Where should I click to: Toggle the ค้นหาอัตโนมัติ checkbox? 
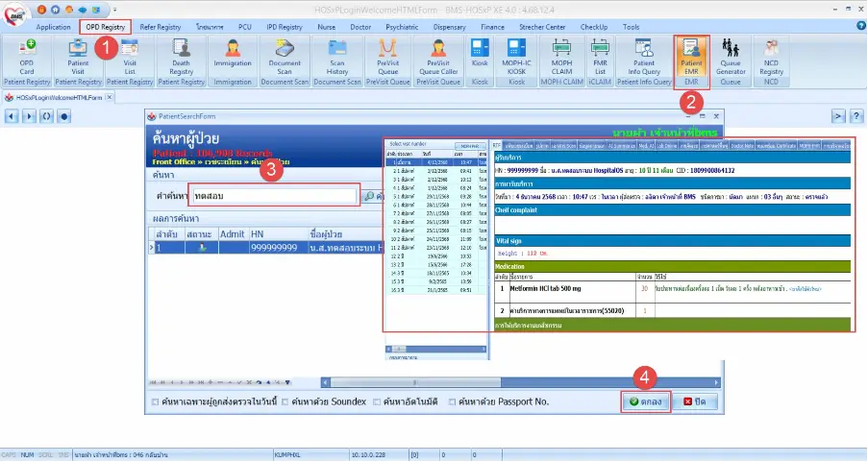coord(377,402)
